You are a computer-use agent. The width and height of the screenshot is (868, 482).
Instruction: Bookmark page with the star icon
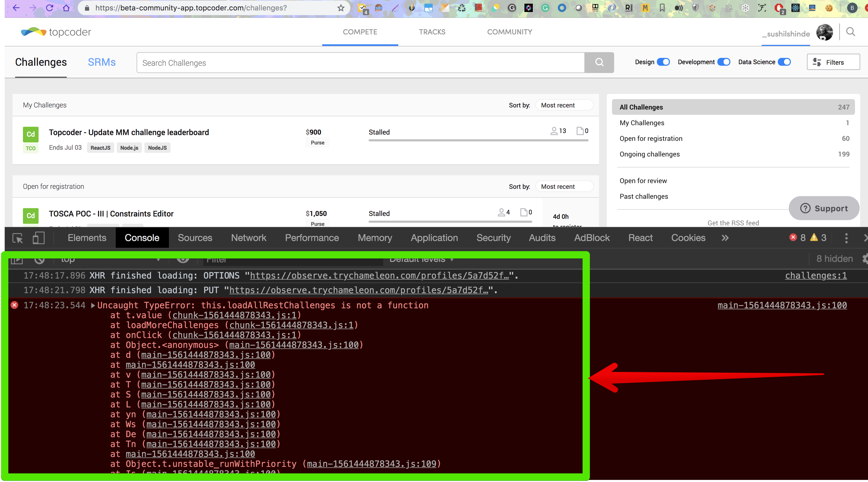coord(341,8)
